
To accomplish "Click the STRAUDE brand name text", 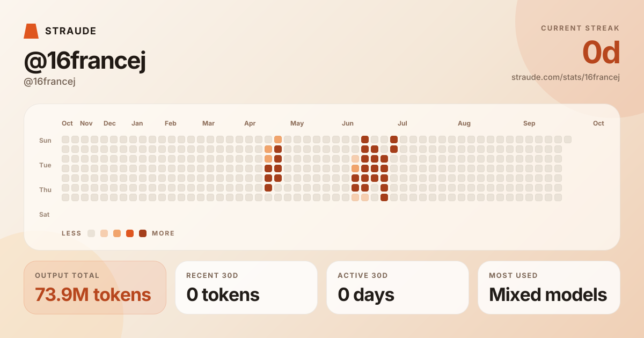I will pyautogui.click(x=71, y=31).
